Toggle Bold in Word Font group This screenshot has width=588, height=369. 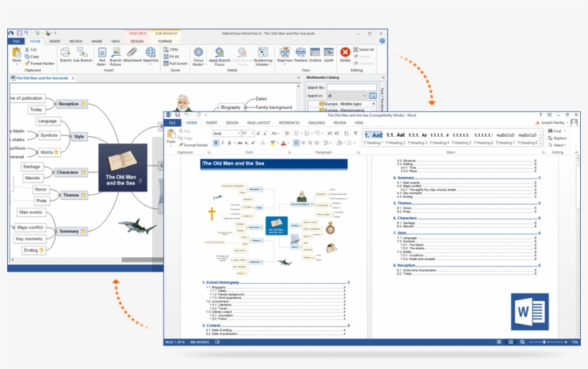click(216, 143)
